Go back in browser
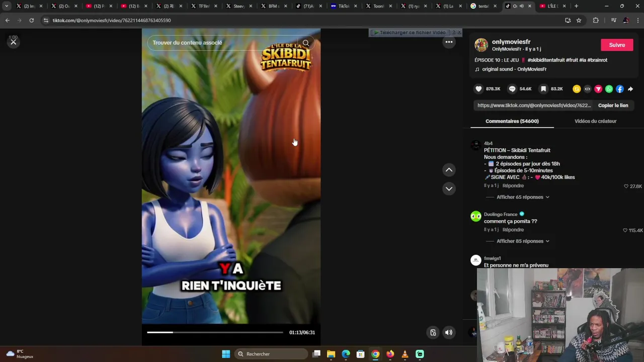Screen dimensions: 644x362 pyautogui.click(x=7, y=20)
